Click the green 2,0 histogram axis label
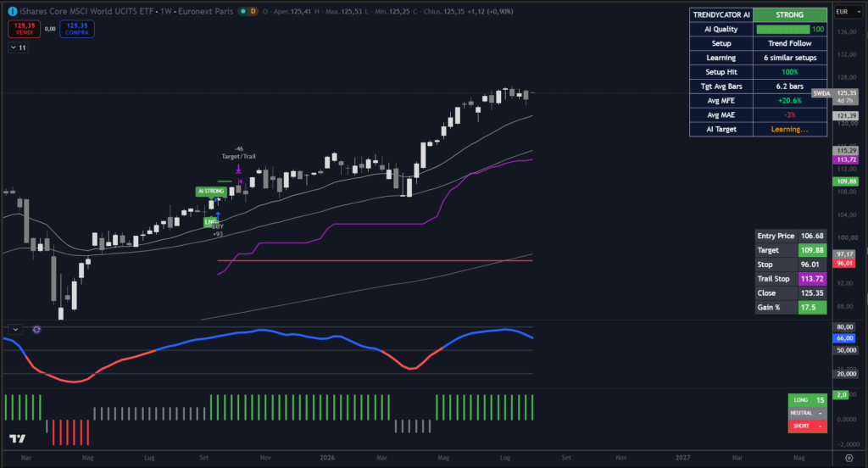The height and width of the screenshot is (468, 868). (842, 395)
